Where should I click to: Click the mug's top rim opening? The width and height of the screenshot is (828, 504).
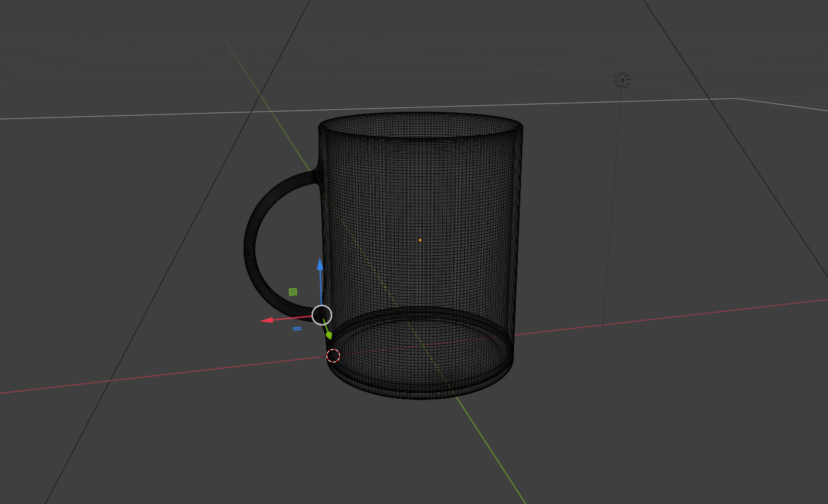pyautogui.click(x=421, y=125)
